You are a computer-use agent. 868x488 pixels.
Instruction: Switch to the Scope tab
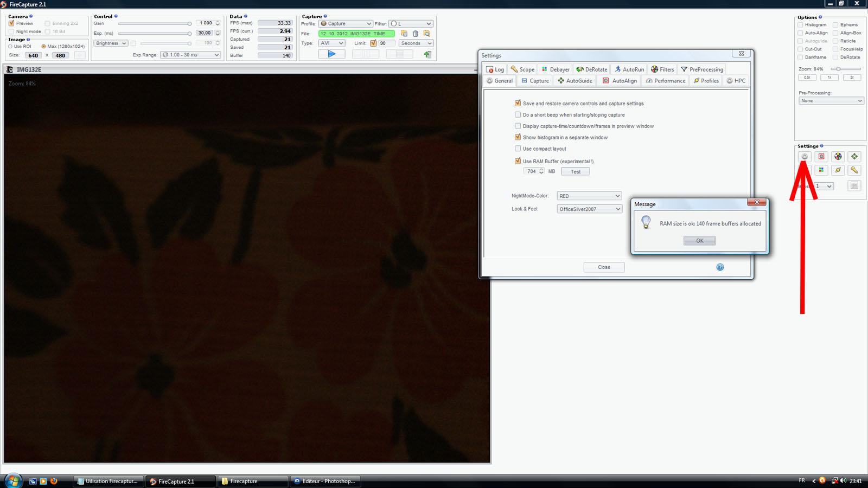[522, 69]
